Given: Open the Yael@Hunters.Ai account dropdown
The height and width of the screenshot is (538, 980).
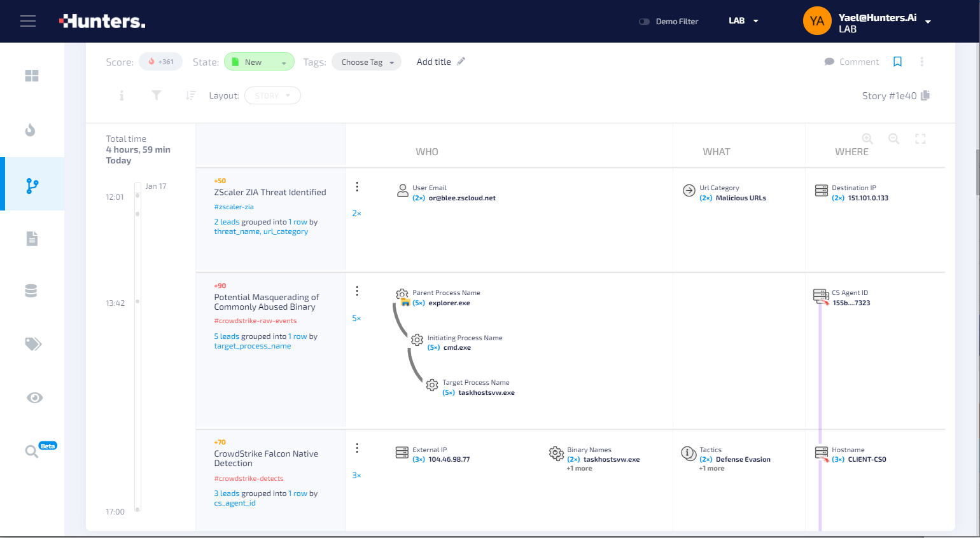Looking at the screenshot, I should (928, 22).
